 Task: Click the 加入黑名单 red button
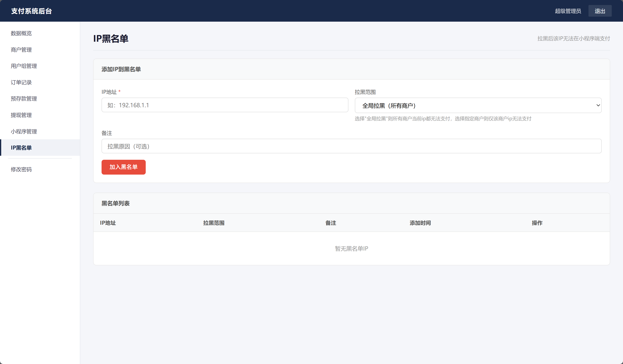123,167
